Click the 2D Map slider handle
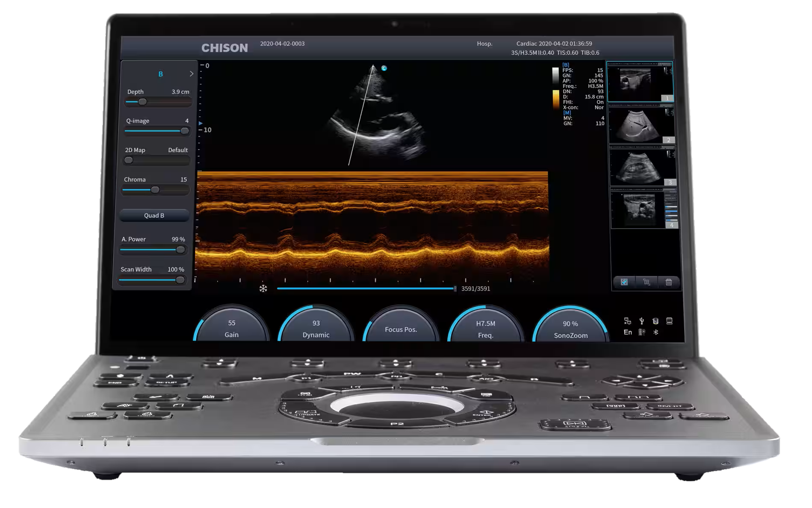812x508 pixels. pyautogui.click(x=128, y=160)
